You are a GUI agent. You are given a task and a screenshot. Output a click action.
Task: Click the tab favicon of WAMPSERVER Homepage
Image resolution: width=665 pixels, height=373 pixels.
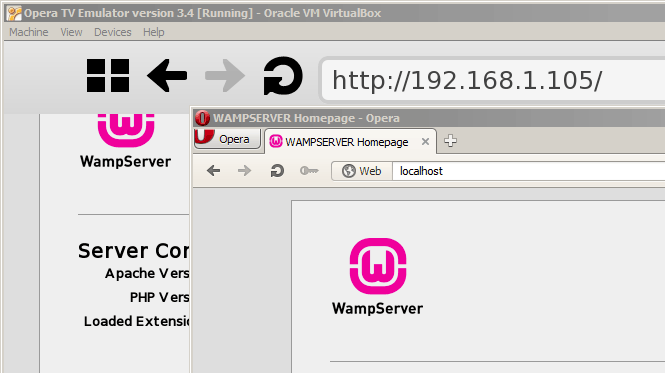[276, 142]
